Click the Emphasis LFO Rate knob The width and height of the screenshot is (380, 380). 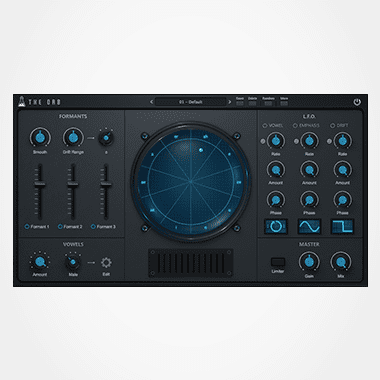click(309, 141)
